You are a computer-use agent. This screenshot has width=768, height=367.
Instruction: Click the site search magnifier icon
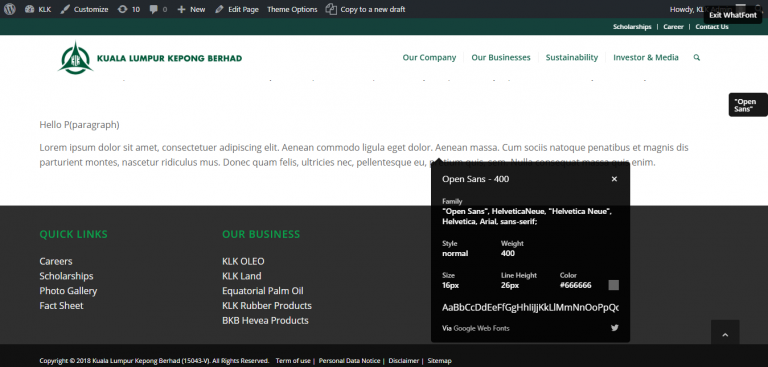tap(696, 57)
